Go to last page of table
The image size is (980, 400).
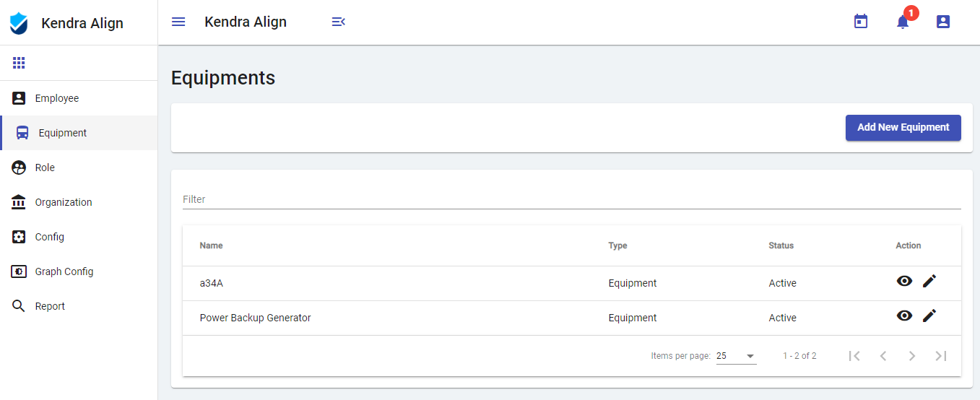point(941,355)
